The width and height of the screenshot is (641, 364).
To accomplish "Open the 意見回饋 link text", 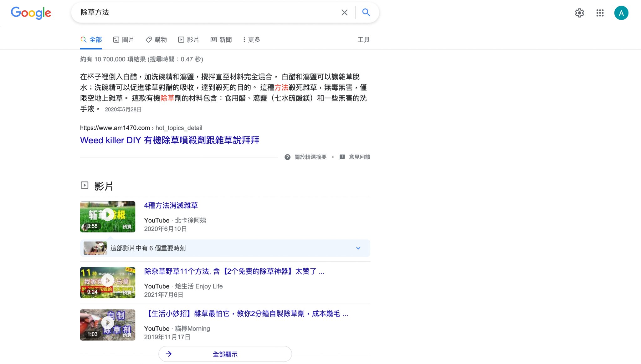I will (x=360, y=157).
